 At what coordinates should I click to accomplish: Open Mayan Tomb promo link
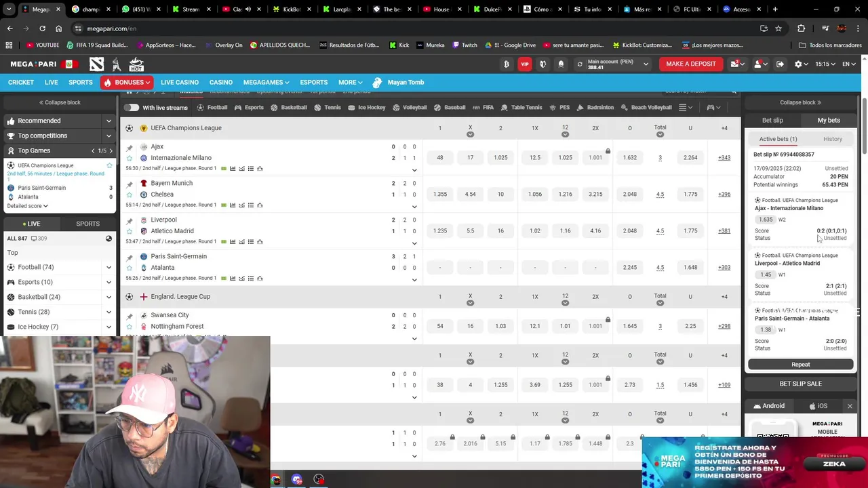(398, 82)
